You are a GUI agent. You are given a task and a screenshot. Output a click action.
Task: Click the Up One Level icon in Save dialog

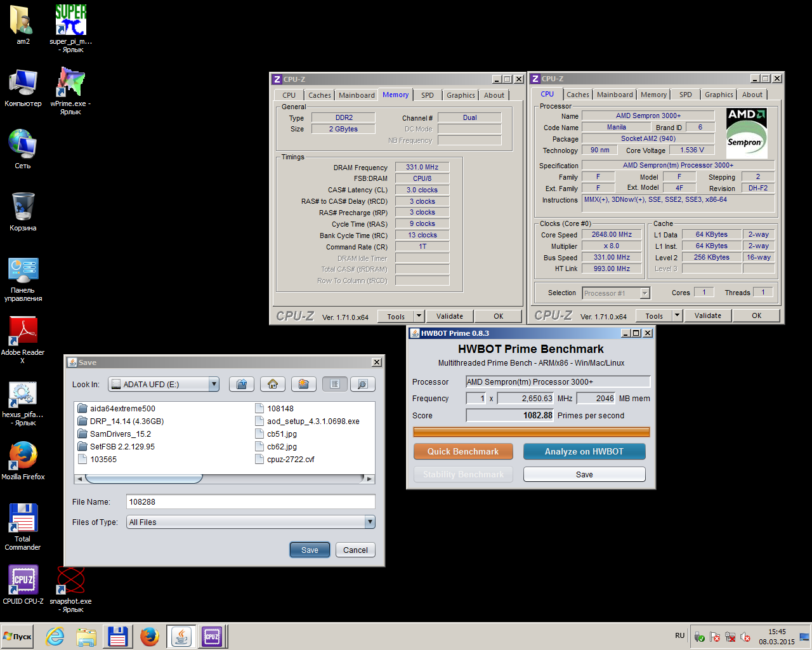[241, 384]
